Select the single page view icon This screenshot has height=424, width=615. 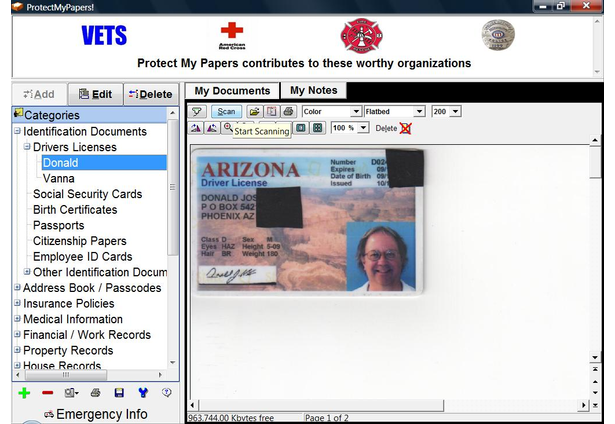[x=301, y=128]
